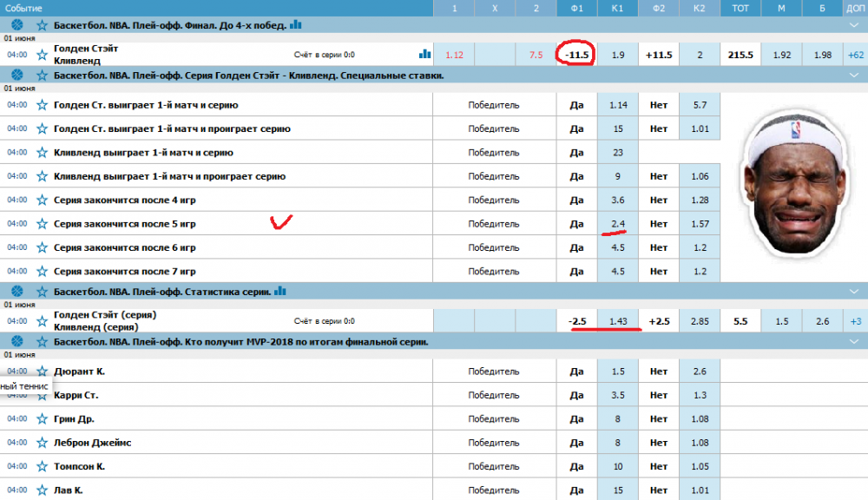Click bar chart icon in Голден Стэйт Кливленд match row
Screen dimensions: 868x500
tap(424, 54)
